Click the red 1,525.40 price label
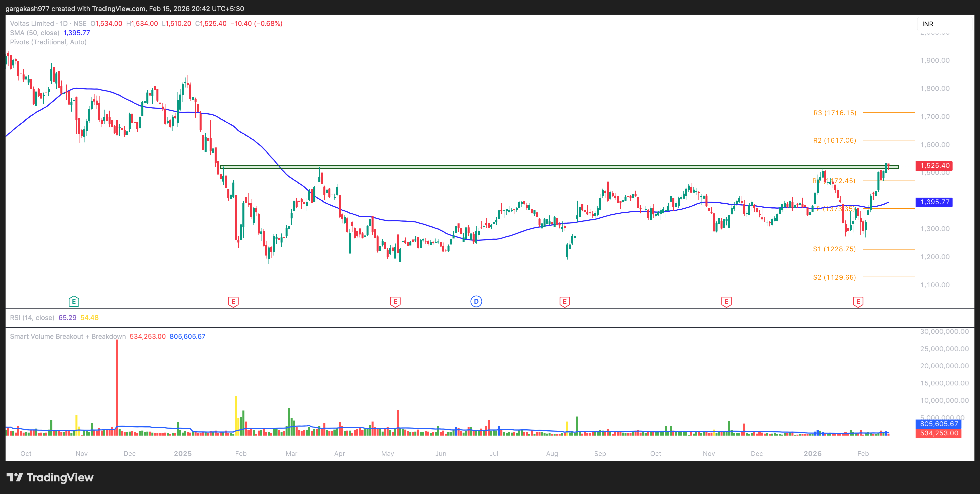Viewport: 980px width, 494px height. point(935,166)
